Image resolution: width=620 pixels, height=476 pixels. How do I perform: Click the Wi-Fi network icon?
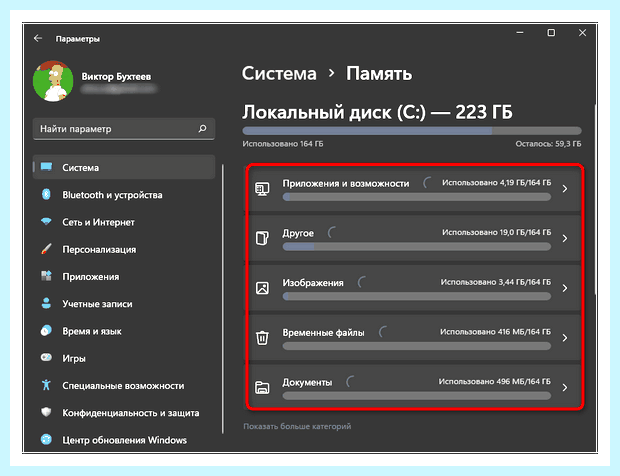pos(46,221)
